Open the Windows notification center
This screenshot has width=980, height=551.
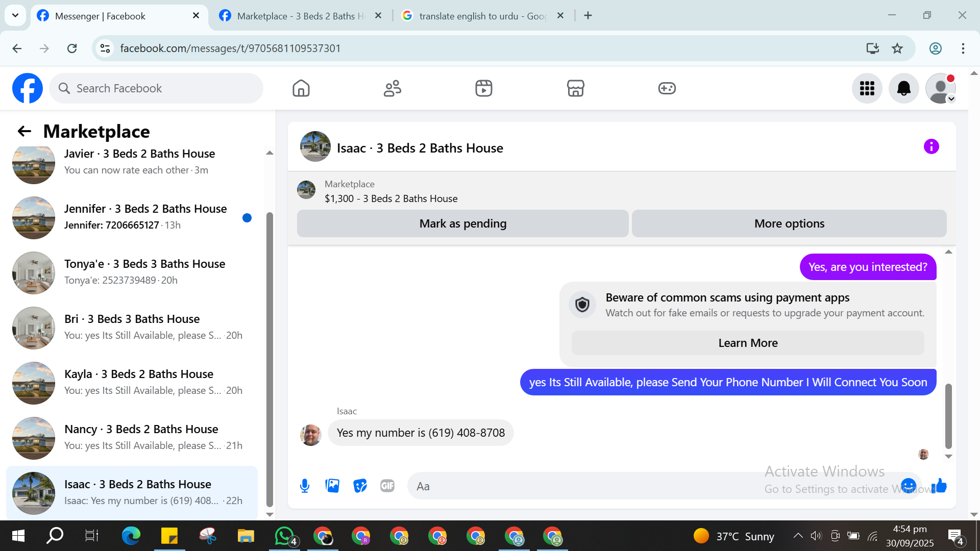(955, 537)
